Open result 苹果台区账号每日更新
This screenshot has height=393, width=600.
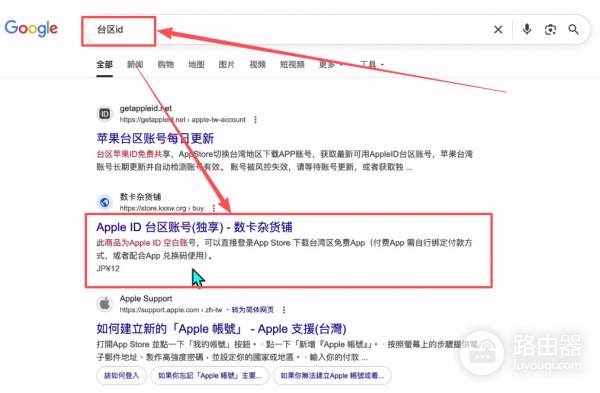[155, 138]
